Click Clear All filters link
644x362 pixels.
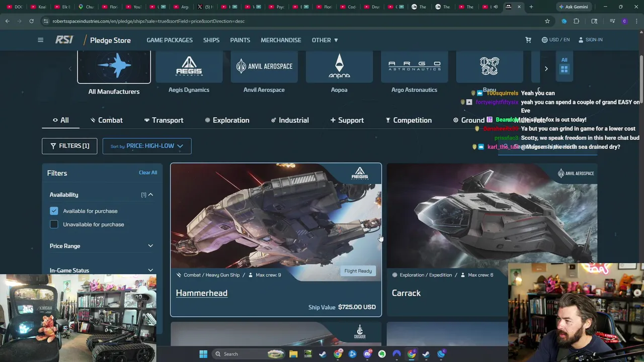(x=148, y=172)
